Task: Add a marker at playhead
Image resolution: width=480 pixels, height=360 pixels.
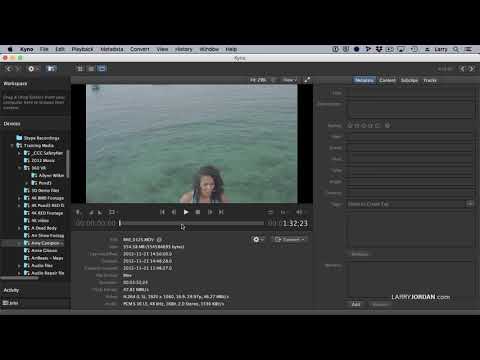Action: (78, 212)
